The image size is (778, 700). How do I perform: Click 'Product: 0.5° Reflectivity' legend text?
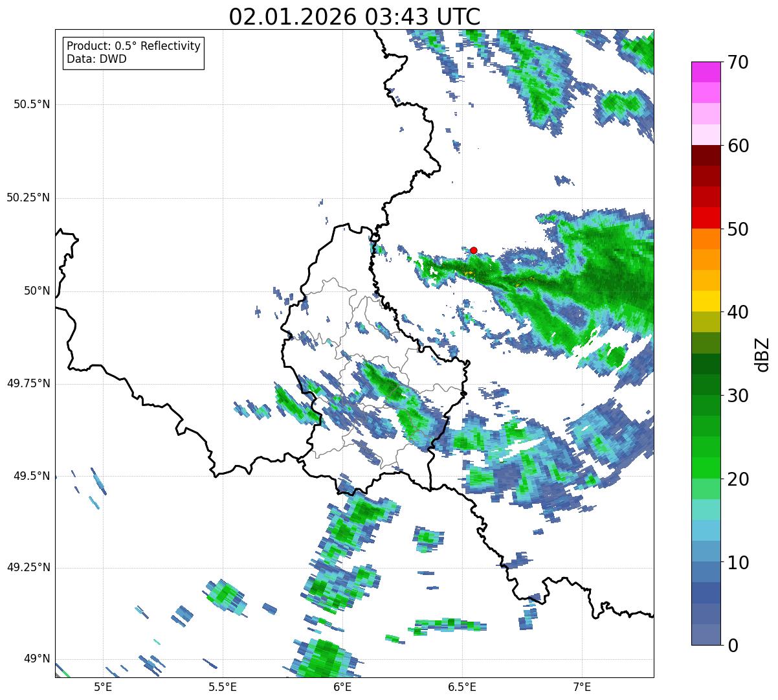point(133,47)
